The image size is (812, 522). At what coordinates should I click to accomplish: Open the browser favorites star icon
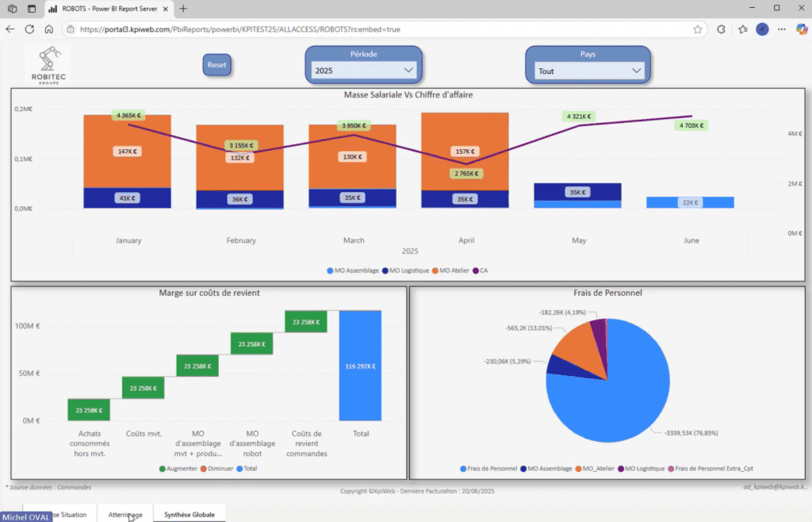(x=698, y=29)
